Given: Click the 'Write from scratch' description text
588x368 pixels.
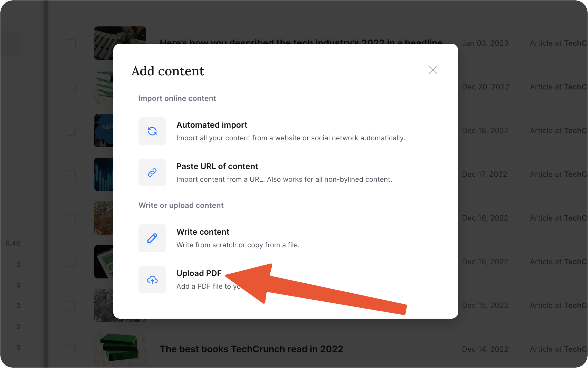Looking at the screenshot, I should pyautogui.click(x=238, y=245).
